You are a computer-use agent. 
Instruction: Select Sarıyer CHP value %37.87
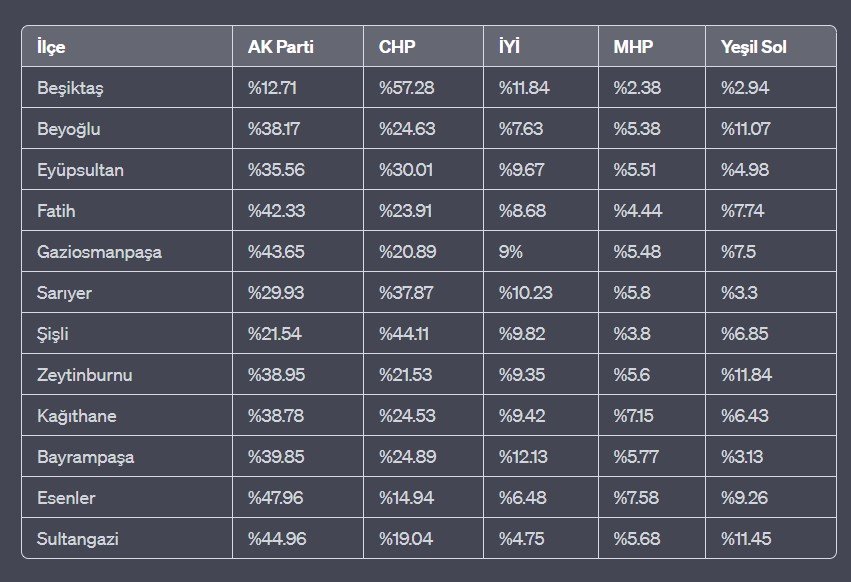coord(406,293)
